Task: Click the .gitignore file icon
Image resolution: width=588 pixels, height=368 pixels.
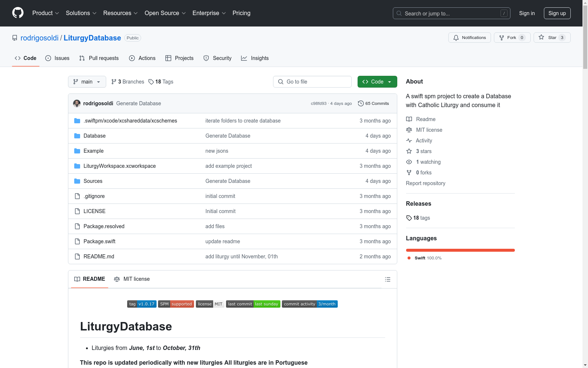Action: pos(77,196)
